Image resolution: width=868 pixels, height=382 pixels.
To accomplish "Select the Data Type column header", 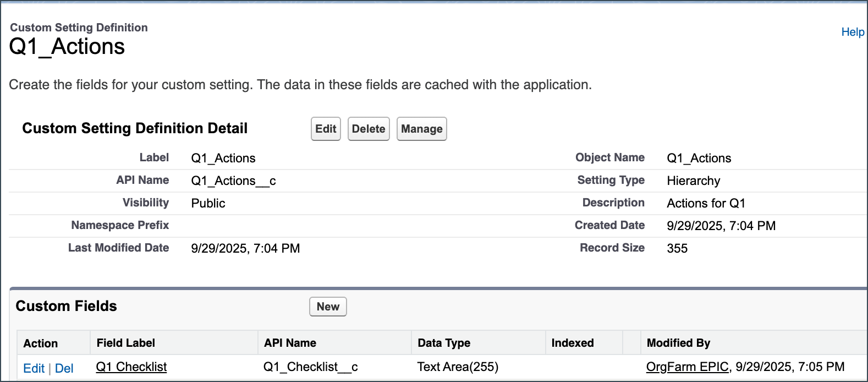I will click(444, 343).
